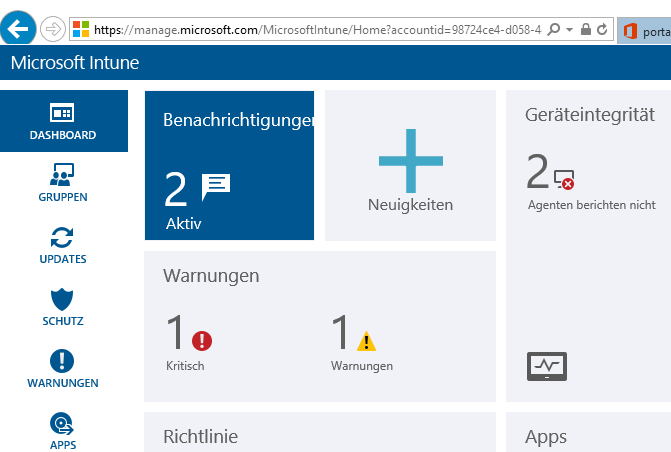
Task: Click the agent not reporting device icon
Action: 564,179
